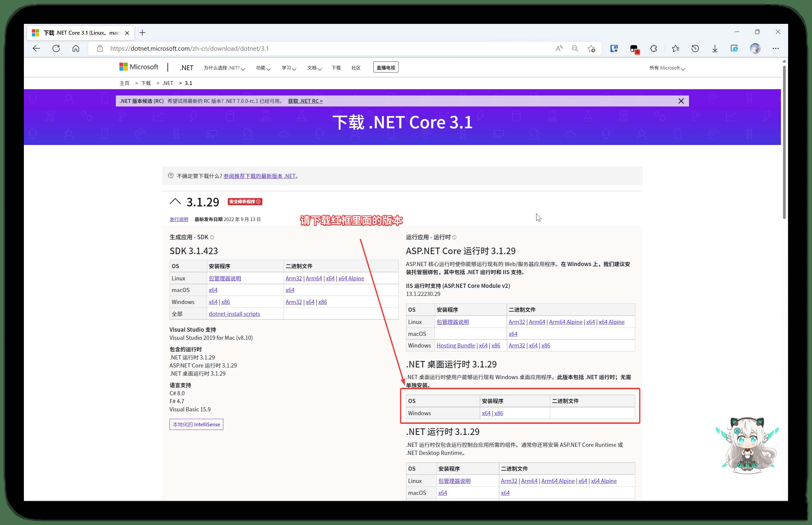812x525 pixels.
Task: Expand the 功能 dropdown menu
Action: 263,68
